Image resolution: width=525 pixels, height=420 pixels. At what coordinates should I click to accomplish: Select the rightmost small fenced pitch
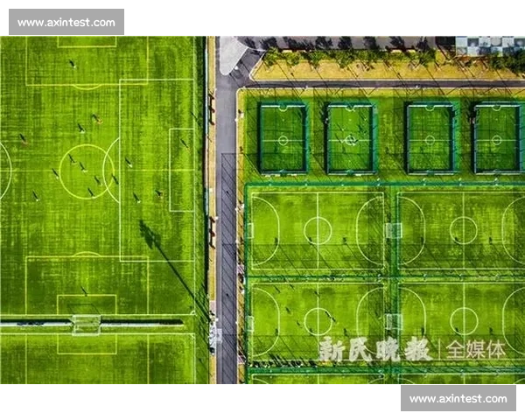(x=496, y=138)
